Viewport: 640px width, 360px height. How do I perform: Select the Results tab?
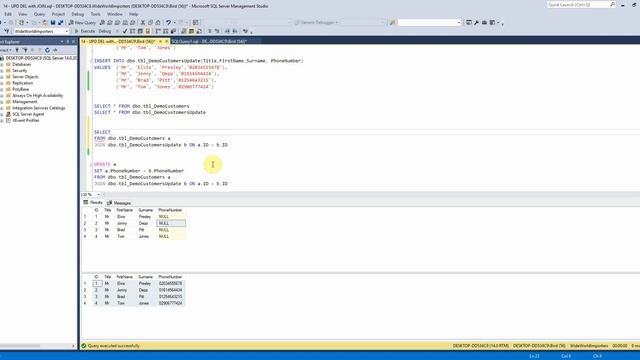tap(93, 202)
